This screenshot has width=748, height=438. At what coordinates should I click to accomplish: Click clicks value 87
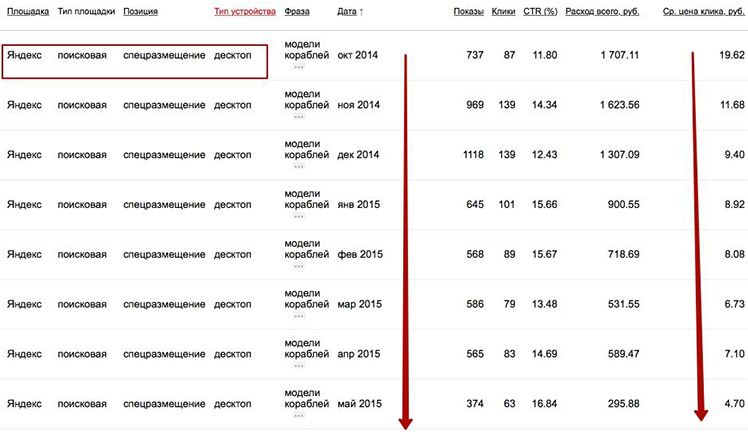click(x=509, y=55)
